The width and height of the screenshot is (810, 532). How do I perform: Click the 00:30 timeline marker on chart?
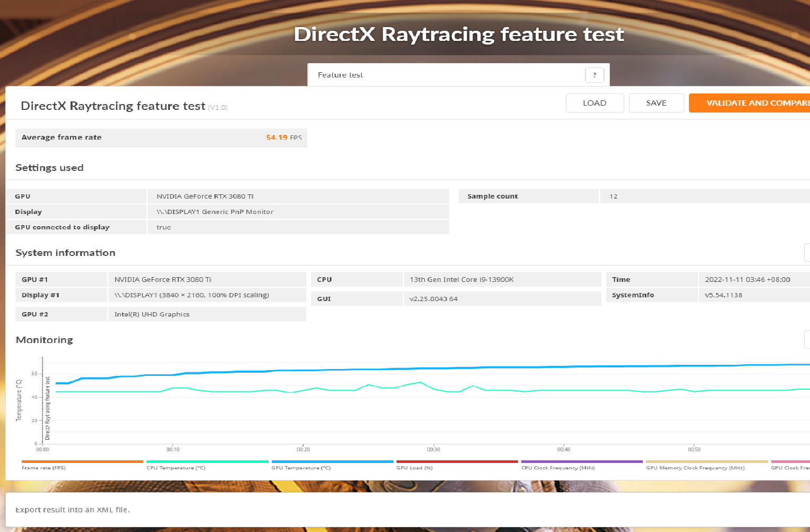[x=433, y=450]
